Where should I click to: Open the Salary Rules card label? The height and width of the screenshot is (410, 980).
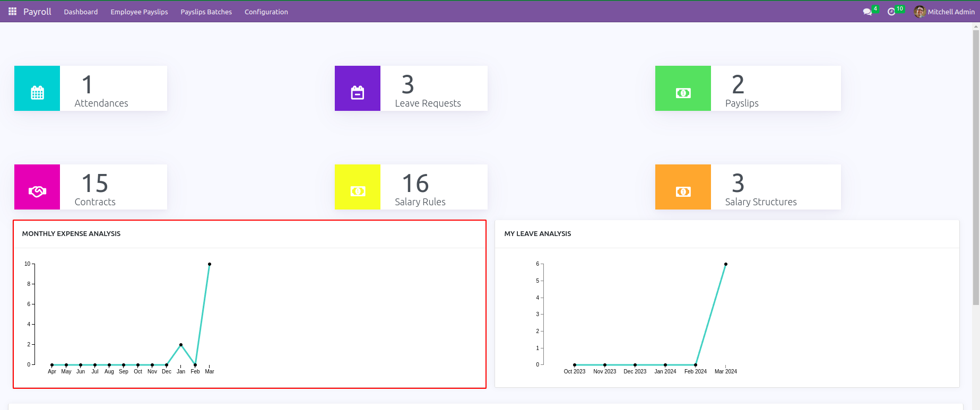(420, 202)
